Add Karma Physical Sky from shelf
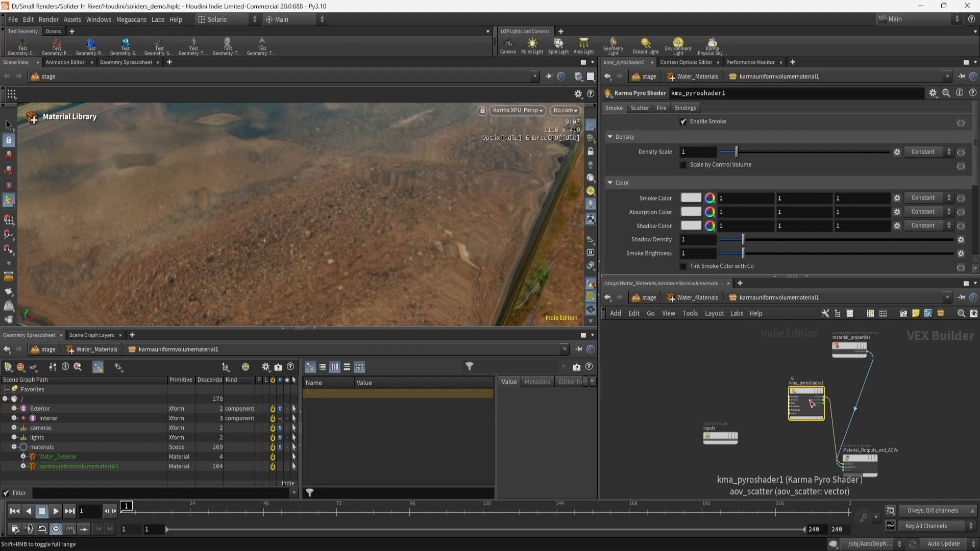This screenshot has width=980, height=551. coord(712,46)
